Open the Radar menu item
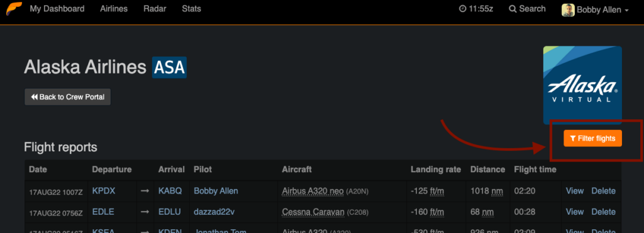 pyautogui.click(x=155, y=9)
